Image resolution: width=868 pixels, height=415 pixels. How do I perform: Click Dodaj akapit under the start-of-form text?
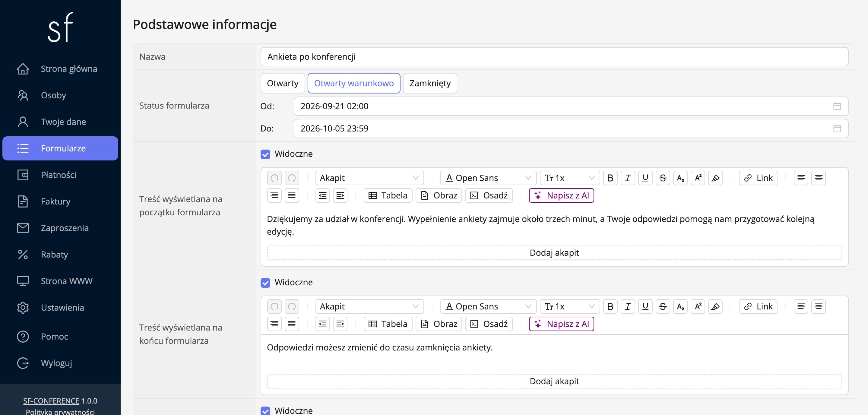click(554, 253)
